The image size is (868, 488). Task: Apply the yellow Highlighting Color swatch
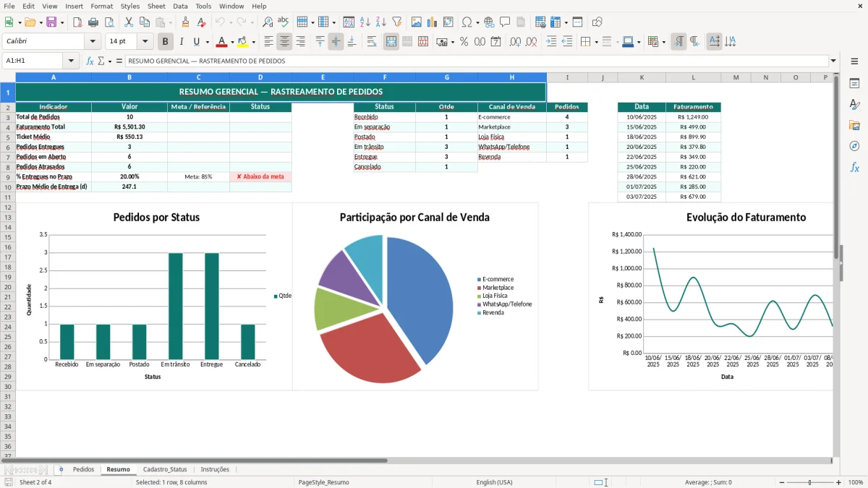243,42
